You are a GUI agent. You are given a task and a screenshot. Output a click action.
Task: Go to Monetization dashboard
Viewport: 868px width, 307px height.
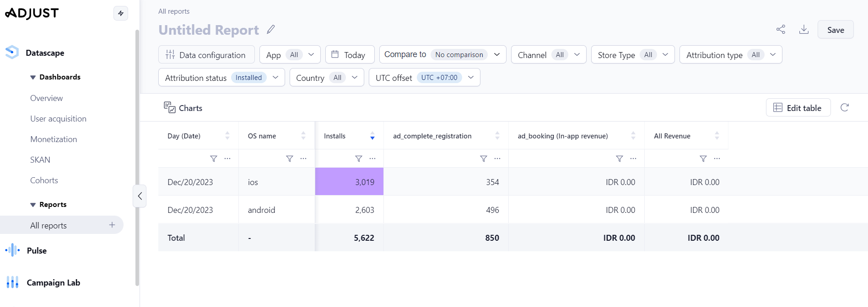[x=54, y=139]
